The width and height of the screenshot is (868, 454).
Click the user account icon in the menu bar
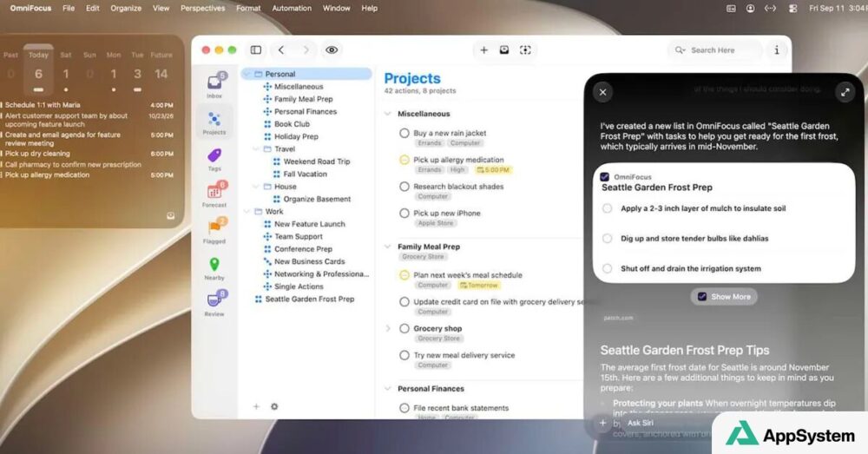click(x=751, y=9)
